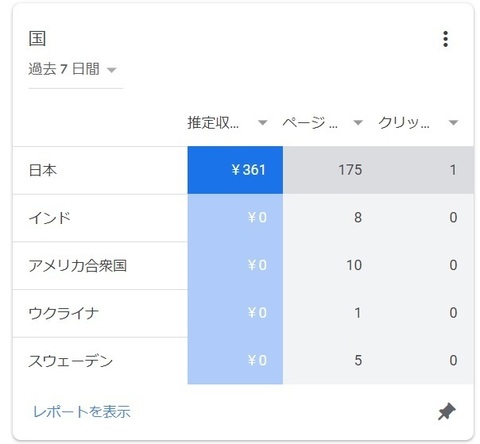Open the 過去 7 日間 date range dropdown
The width and height of the screenshot is (480, 444).
(x=75, y=69)
